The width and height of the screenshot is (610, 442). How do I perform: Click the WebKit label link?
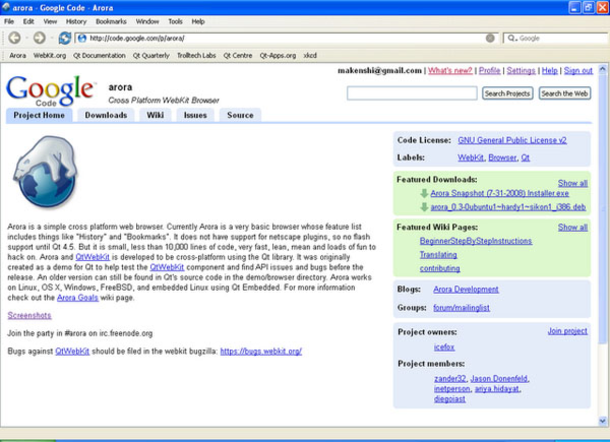470,158
